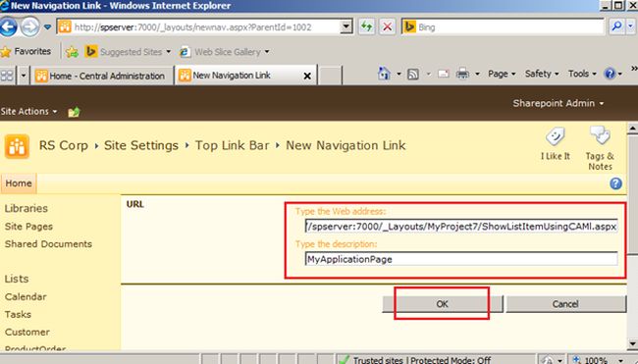Image resolution: width=638 pixels, height=364 pixels.
Task: Open the Suggested Sites favorites item
Action: [x=128, y=52]
